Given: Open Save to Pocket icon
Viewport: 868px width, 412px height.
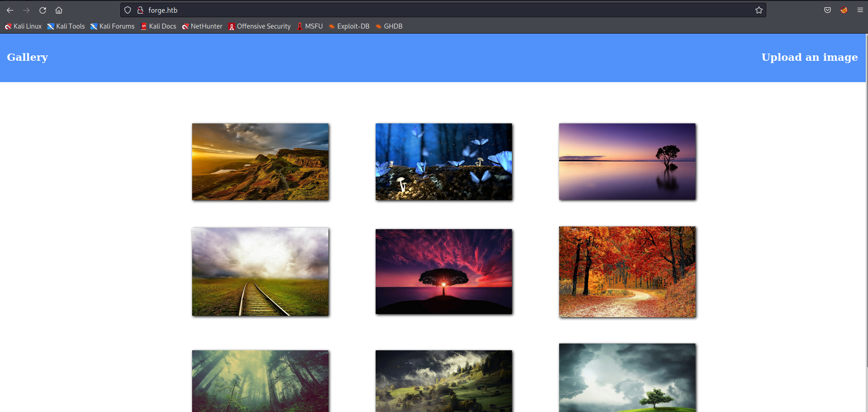Looking at the screenshot, I should coord(827,10).
